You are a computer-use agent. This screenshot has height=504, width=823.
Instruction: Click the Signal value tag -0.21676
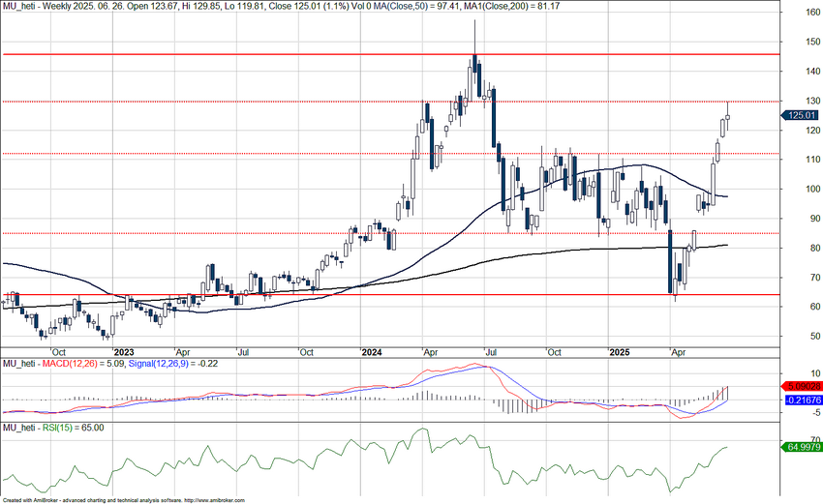click(x=803, y=400)
